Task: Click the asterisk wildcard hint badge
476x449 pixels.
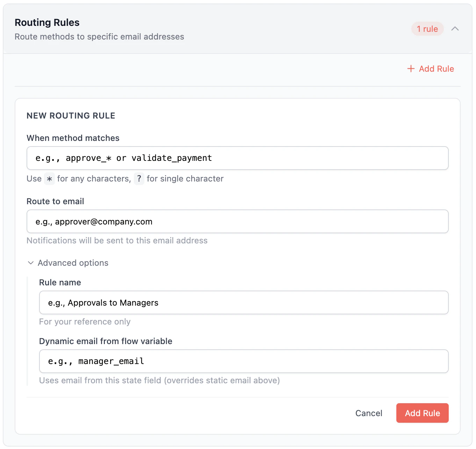Action: [49, 179]
